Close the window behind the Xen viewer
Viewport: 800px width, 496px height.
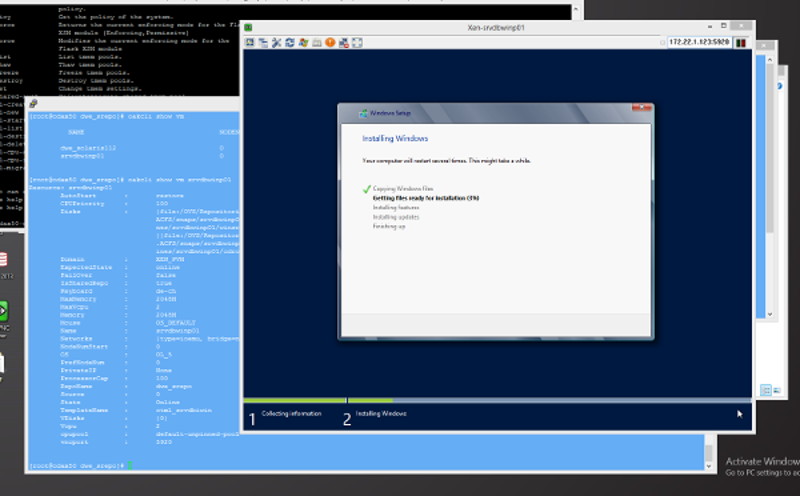point(764,46)
